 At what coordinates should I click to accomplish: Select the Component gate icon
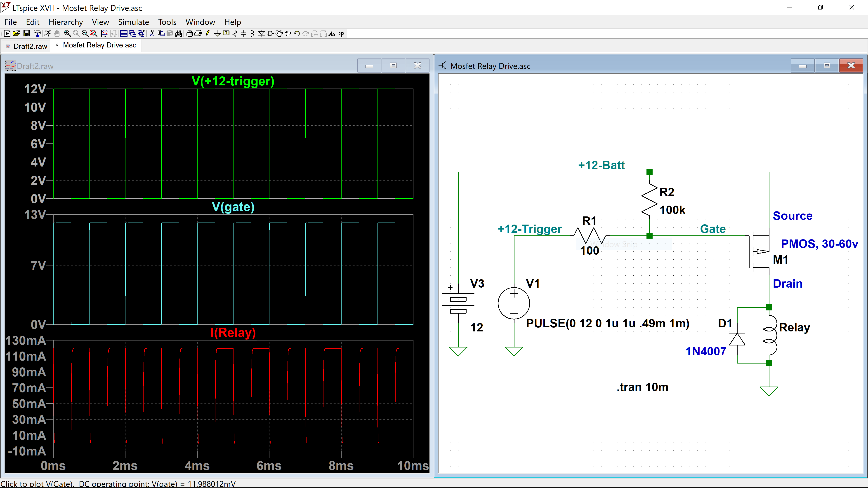pyautogui.click(x=270, y=34)
